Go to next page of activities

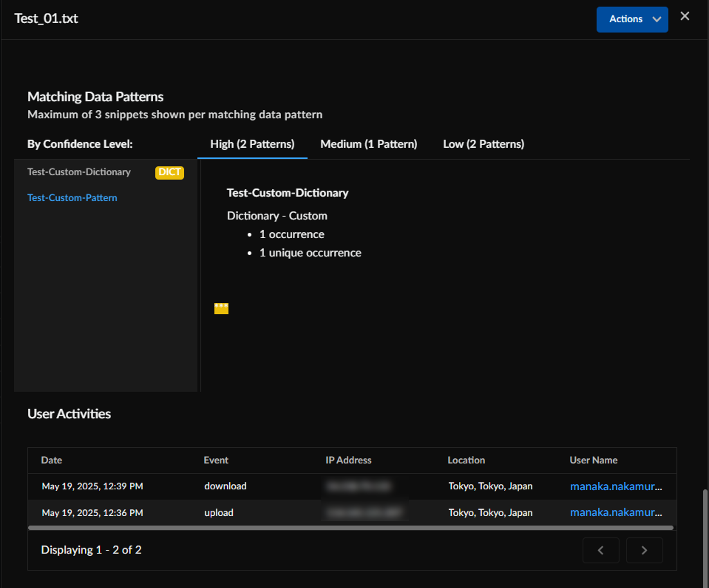click(645, 550)
